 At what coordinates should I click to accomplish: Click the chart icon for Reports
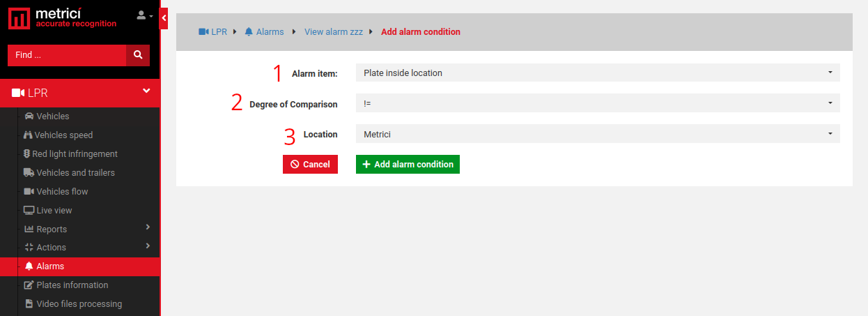(29, 229)
